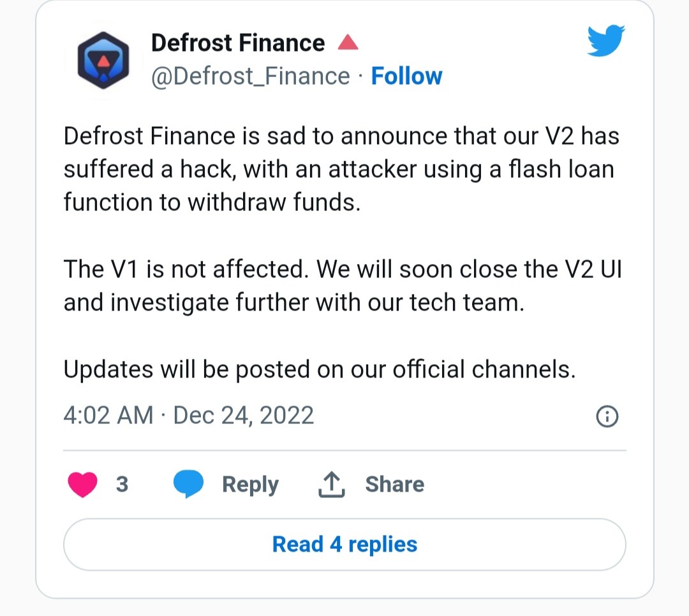Click the Share text label
Screen dimensions: 689x616
395,484
